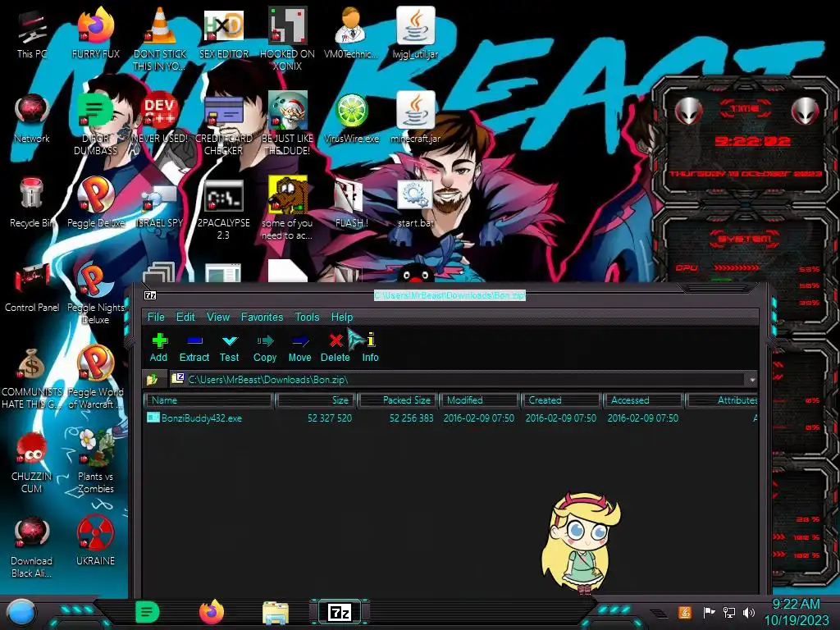
Task: Open File Explorer from the taskbar
Action: coord(276,613)
